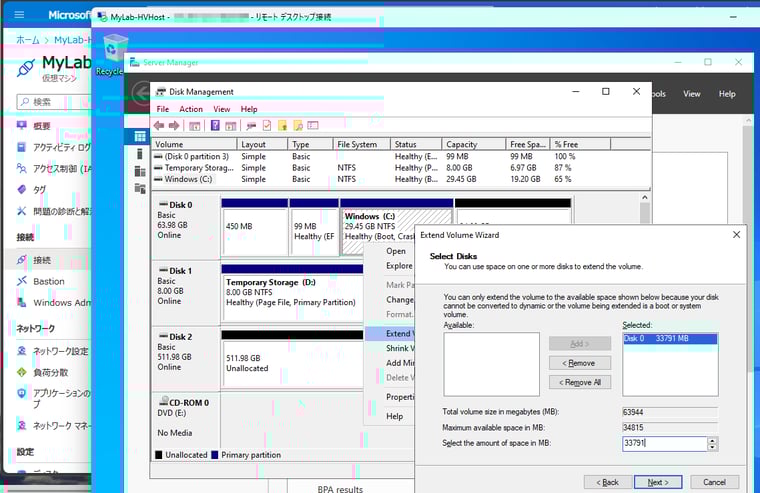Open Server Manager All Servers sidebar icon

140,171
